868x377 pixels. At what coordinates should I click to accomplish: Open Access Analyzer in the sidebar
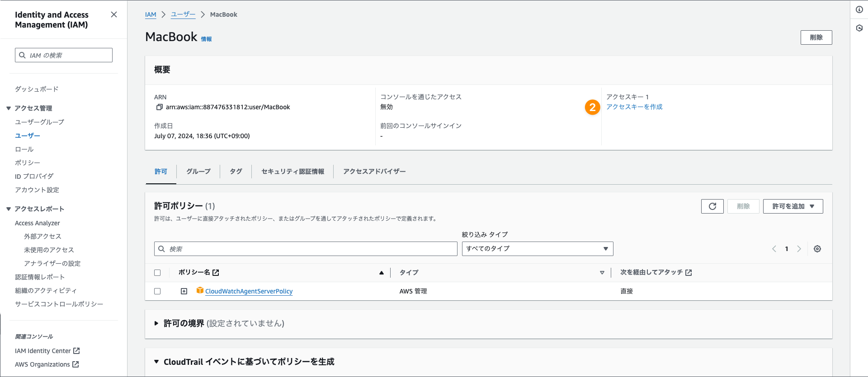point(38,223)
